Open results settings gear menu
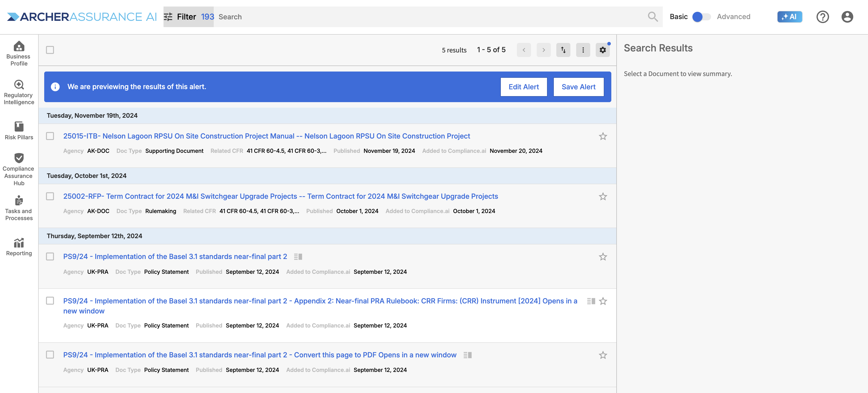The image size is (868, 393). click(603, 50)
